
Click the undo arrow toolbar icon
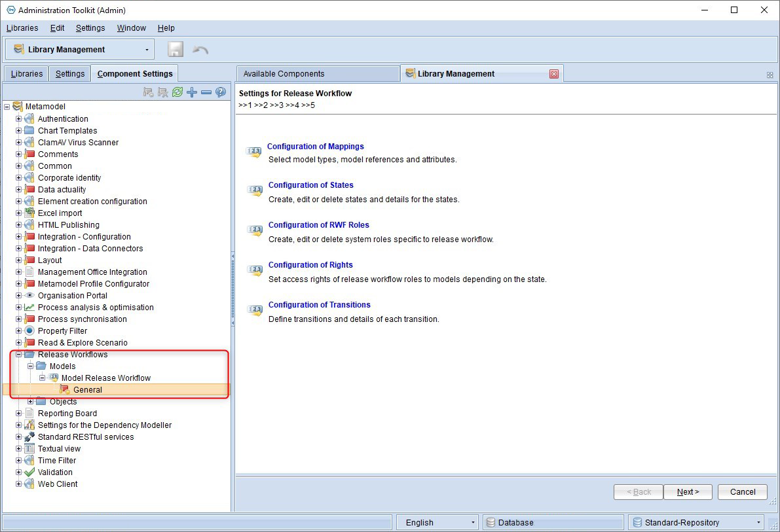[200, 50]
